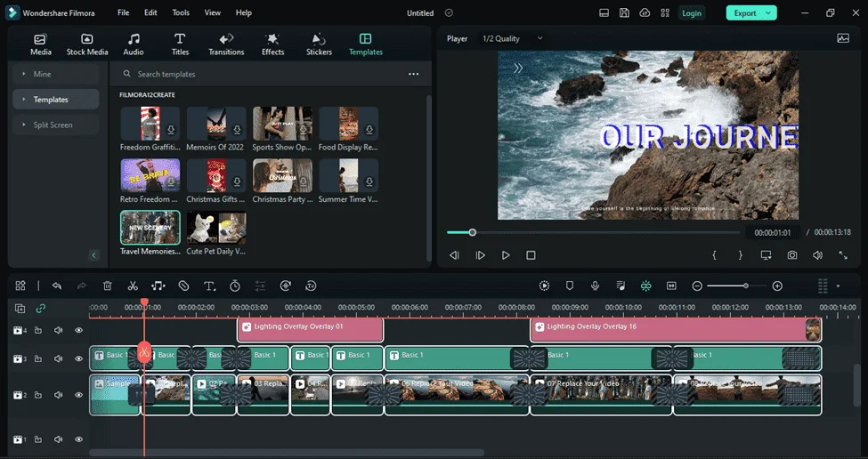Select the split scissors tool in toolbar

[x=133, y=286]
